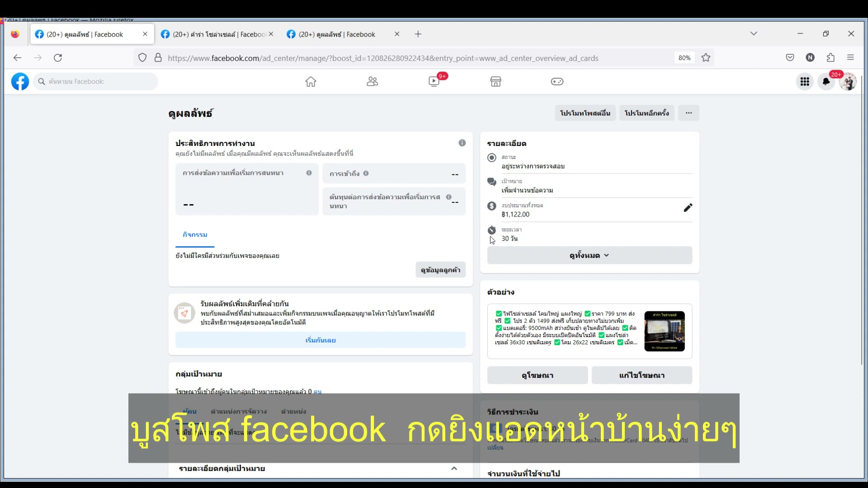Open notifications bell showing 20+ alerts
This screenshot has width=868, height=488.
coord(826,81)
